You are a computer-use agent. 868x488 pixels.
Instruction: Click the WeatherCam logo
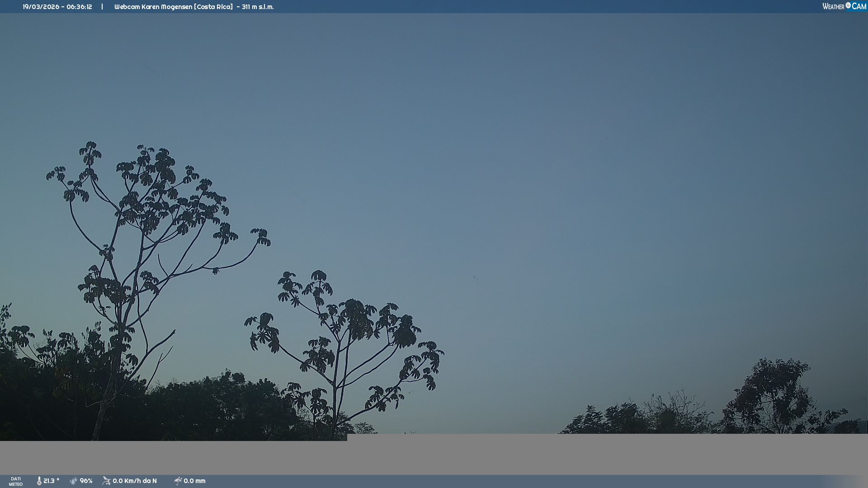[844, 6]
